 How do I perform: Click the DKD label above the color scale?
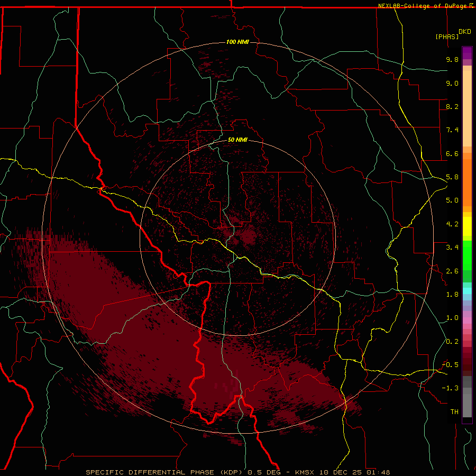[x=465, y=32]
